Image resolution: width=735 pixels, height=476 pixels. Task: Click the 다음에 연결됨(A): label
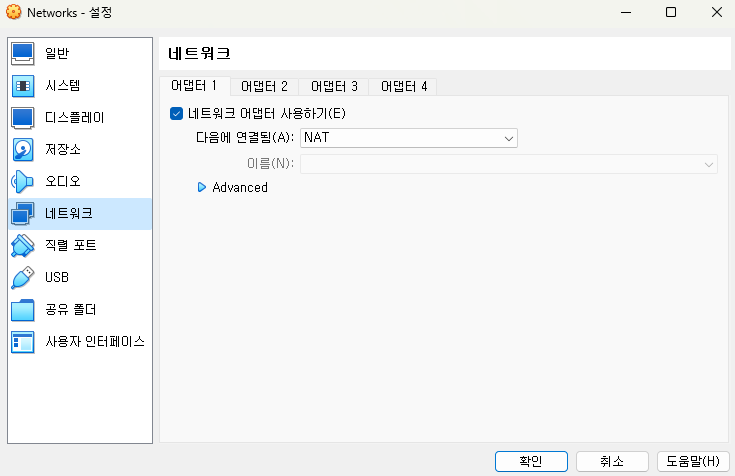245,137
